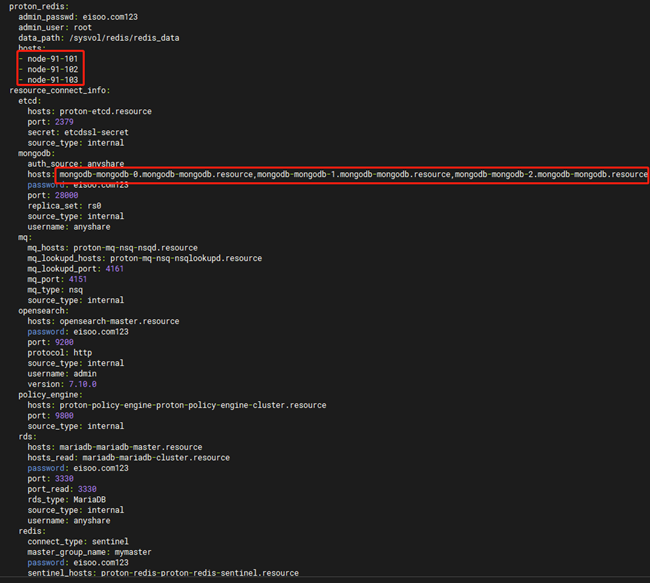The width and height of the screenshot is (650, 583).
Task: Select data_path /sysvol/redis/redis_data line
Action: pyautogui.click(x=99, y=38)
